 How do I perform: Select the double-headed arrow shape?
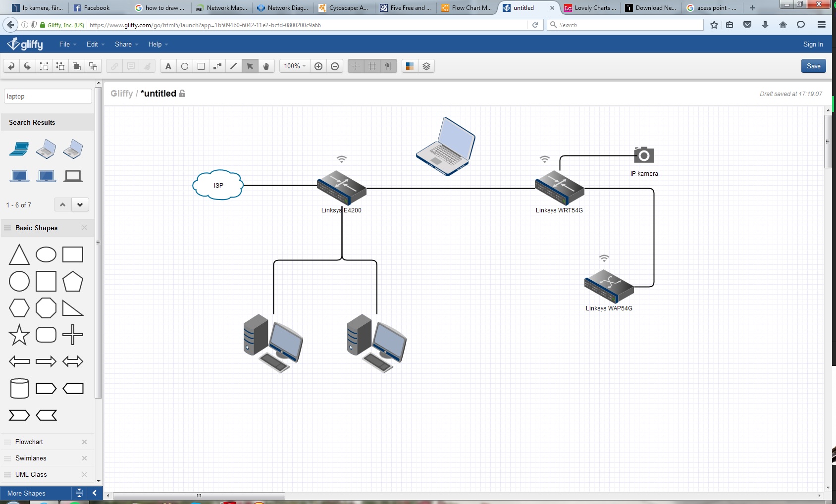point(73,361)
